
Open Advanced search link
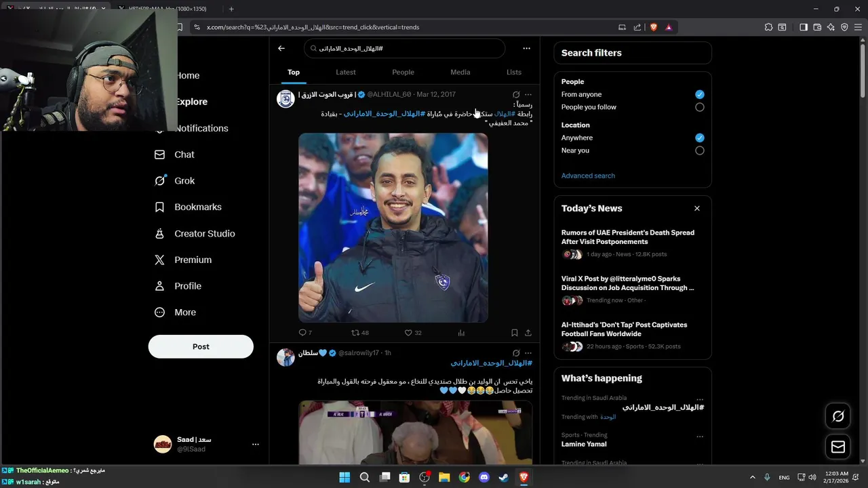click(588, 176)
